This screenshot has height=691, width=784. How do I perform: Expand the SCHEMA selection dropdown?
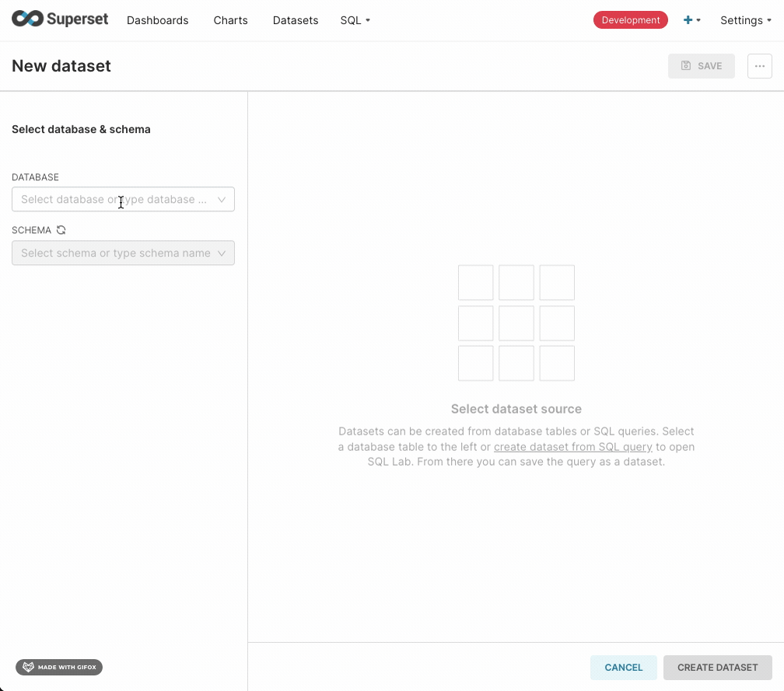tap(222, 253)
